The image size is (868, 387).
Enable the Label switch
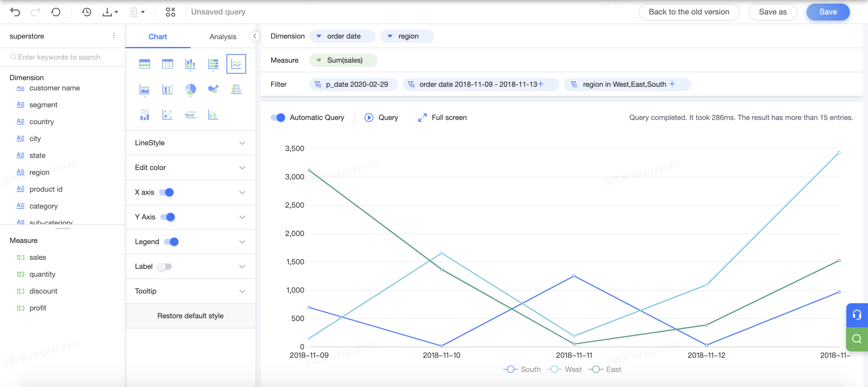(165, 266)
